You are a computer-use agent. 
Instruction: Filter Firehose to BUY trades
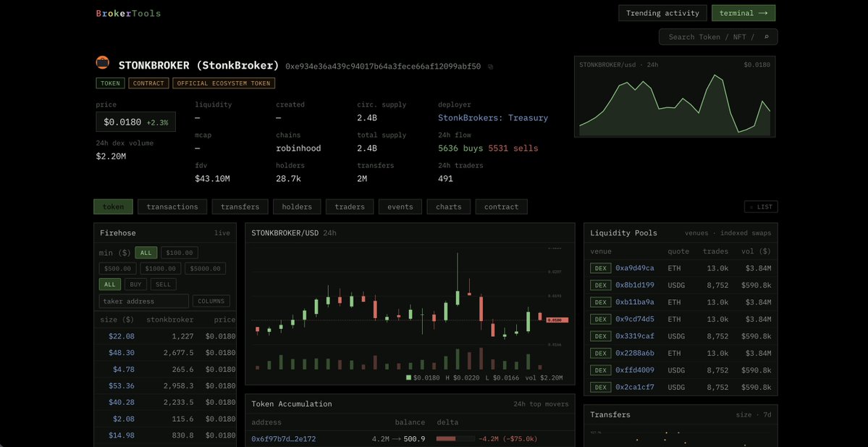pyautogui.click(x=135, y=284)
